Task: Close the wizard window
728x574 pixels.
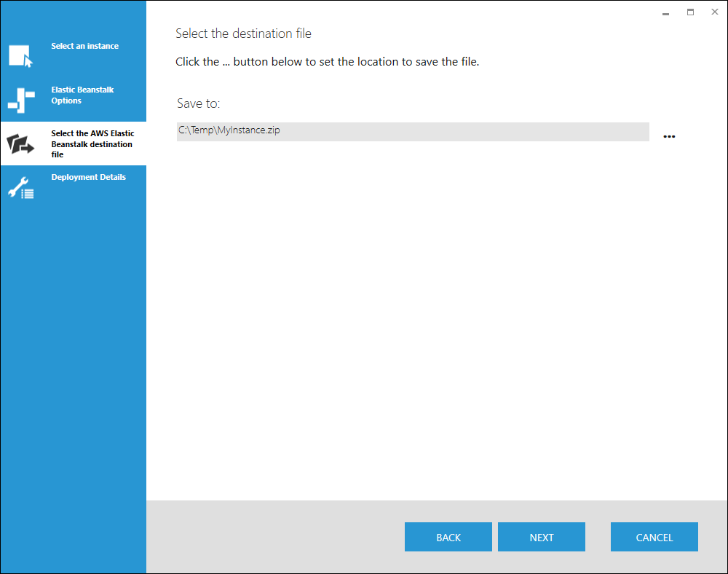Action: click(x=714, y=12)
